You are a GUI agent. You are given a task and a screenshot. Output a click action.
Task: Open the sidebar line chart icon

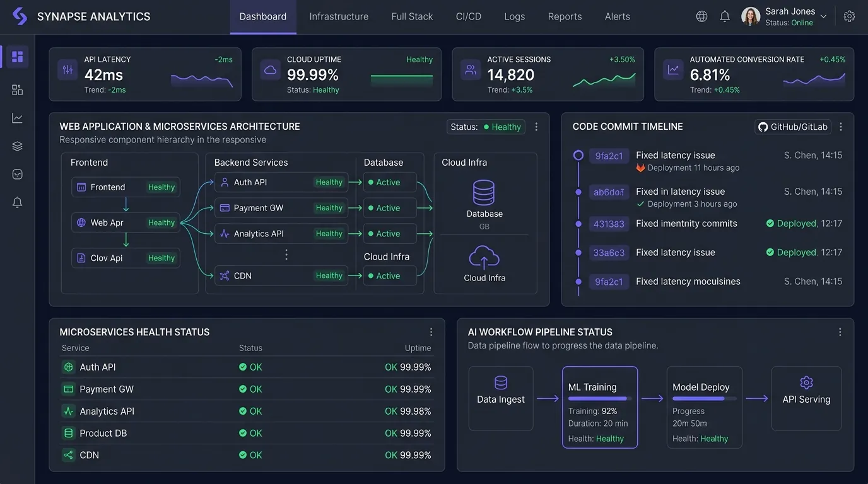pos(17,118)
